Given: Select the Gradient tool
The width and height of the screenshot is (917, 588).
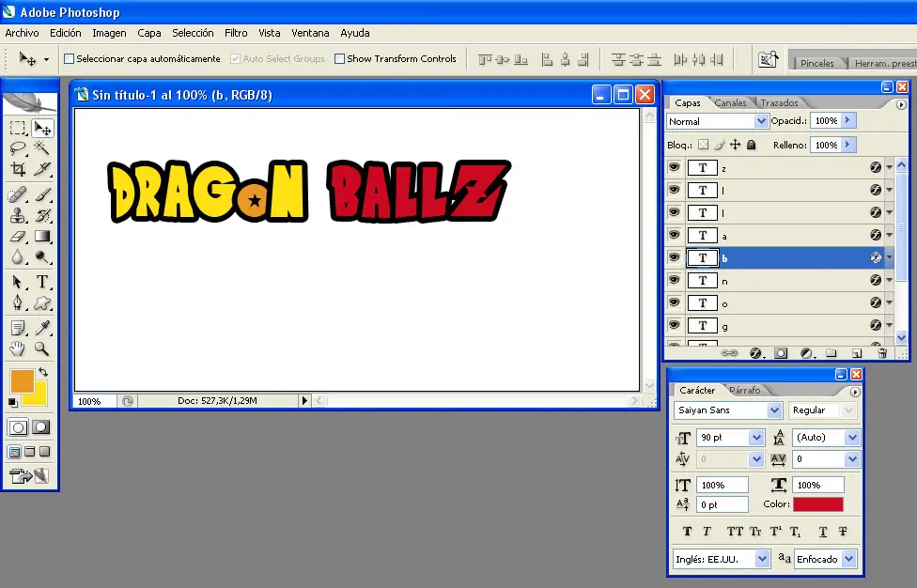Looking at the screenshot, I should (x=42, y=236).
